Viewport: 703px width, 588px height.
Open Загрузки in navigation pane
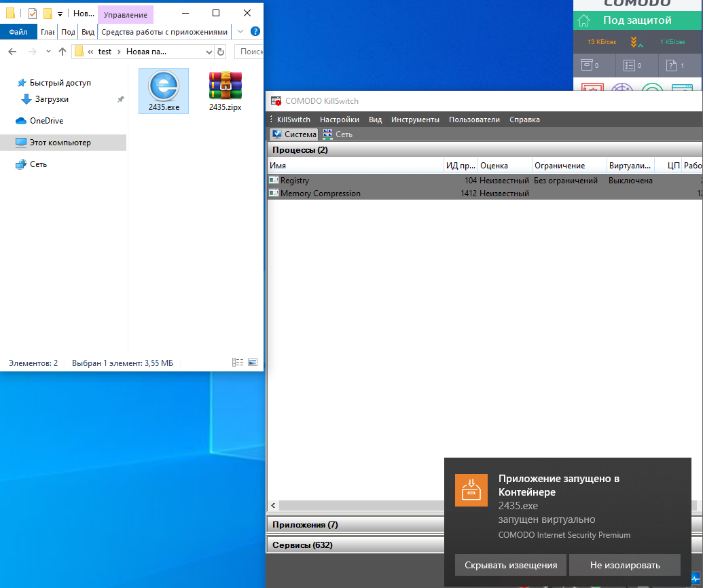point(52,99)
